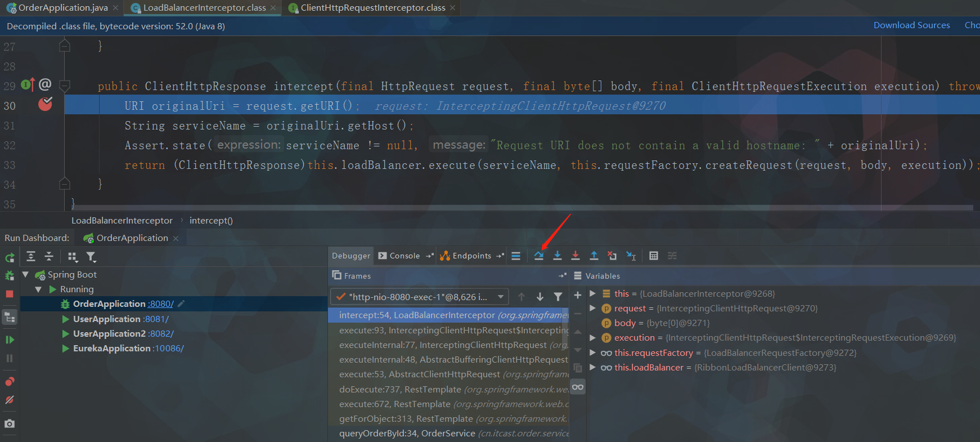Expand the this.requestFactory variable node
The width and height of the screenshot is (980, 442).
(x=592, y=352)
